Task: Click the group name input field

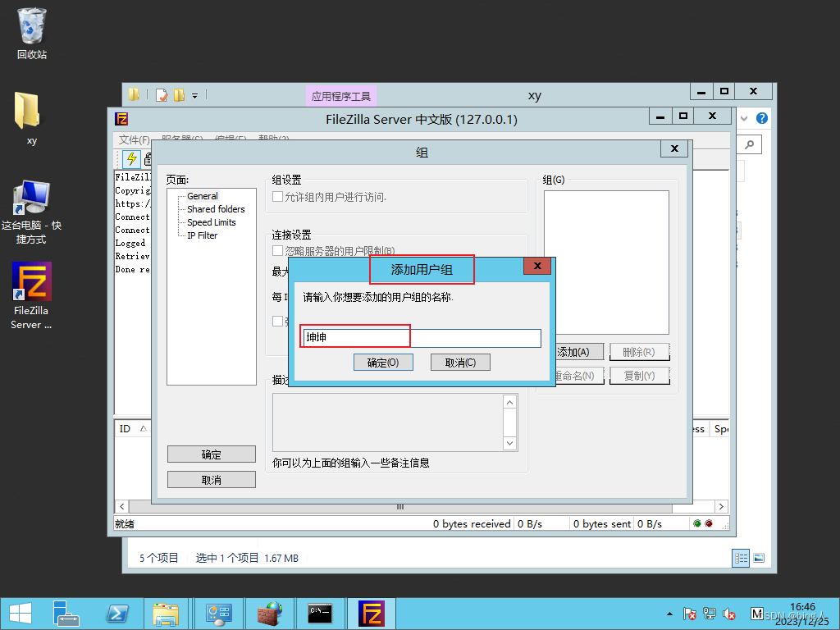Action: 422,337
